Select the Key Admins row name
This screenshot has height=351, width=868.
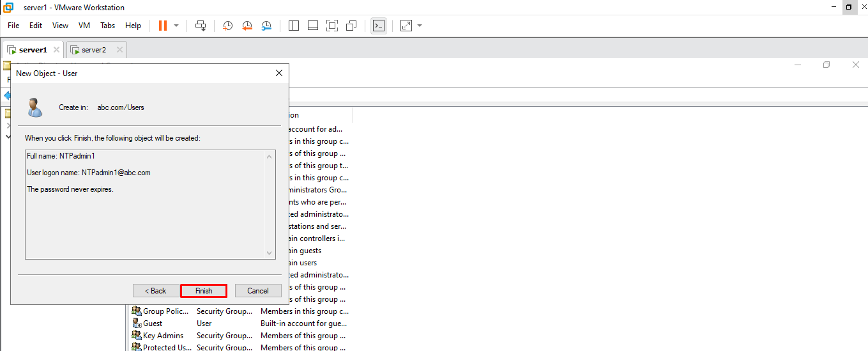click(x=163, y=336)
